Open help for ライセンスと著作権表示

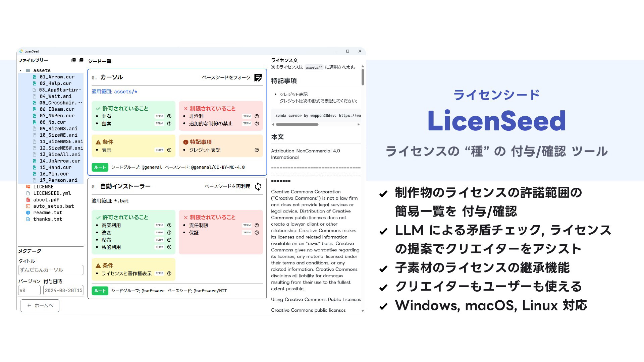(x=169, y=274)
